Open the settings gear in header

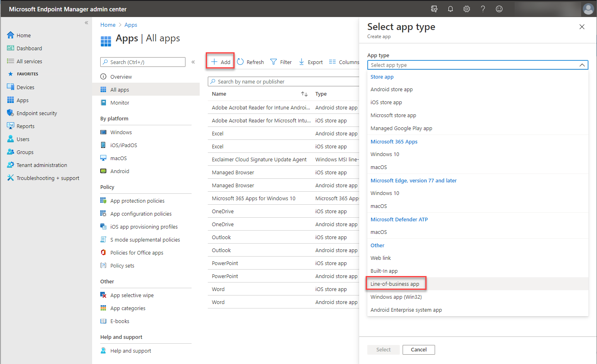point(467,9)
